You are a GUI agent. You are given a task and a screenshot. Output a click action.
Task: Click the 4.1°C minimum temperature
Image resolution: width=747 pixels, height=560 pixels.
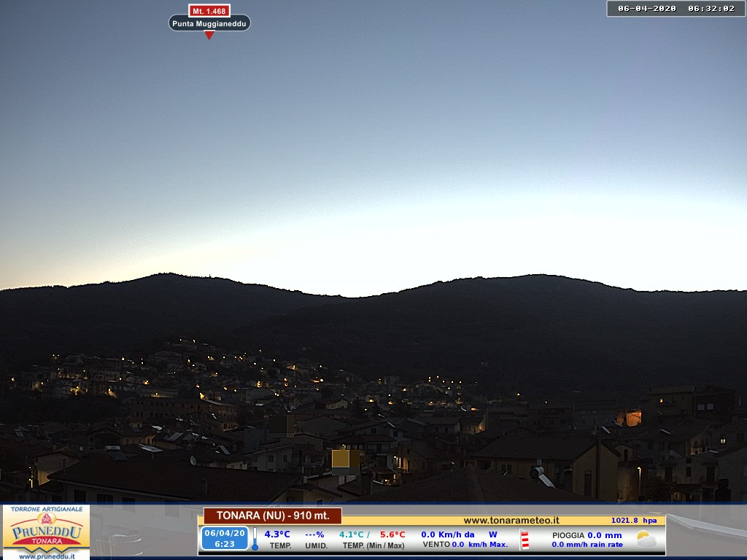pyautogui.click(x=351, y=534)
